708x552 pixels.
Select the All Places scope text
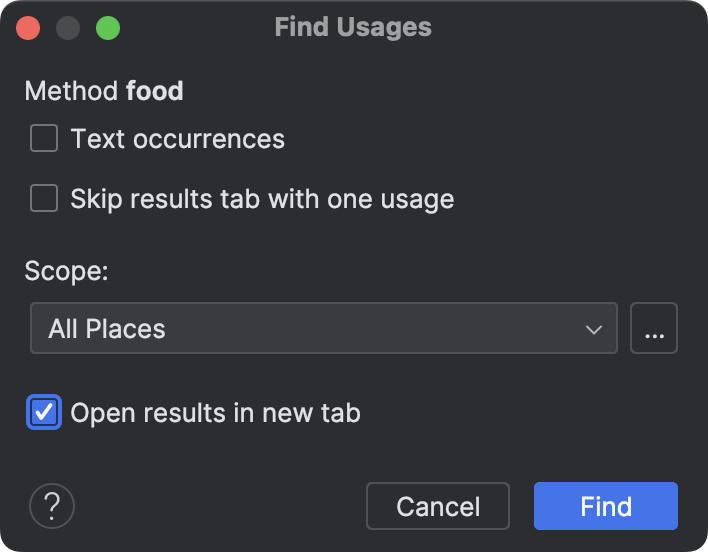(107, 329)
